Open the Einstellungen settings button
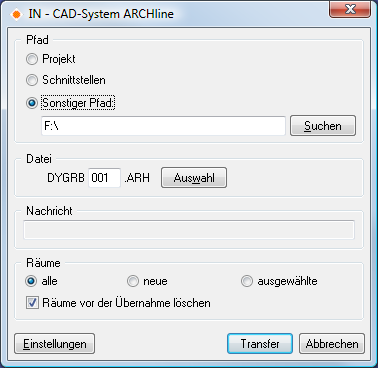This screenshot has width=378, height=368. pyautogui.click(x=55, y=344)
